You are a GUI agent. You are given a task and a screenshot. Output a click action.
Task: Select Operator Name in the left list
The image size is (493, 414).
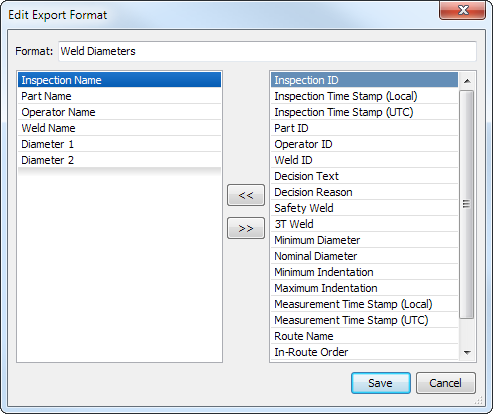pos(119,112)
